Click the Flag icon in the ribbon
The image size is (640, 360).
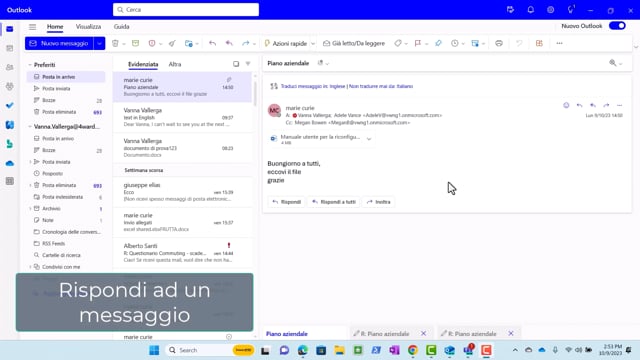tap(418, 43)
